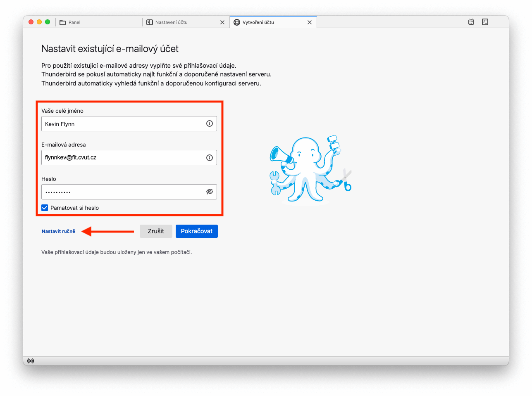Open the calendar icon in tab bar
This screenshot has width=532, height=396.
[x=471, y=22]
